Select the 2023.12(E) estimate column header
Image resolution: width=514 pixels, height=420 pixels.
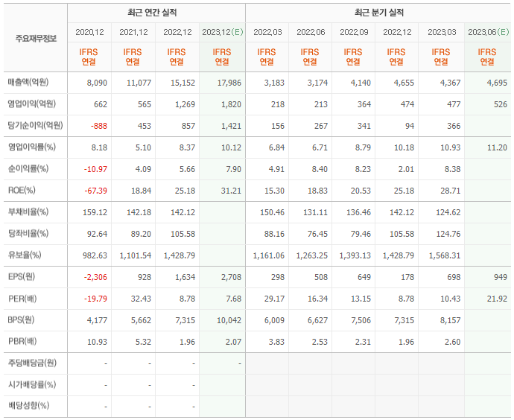pyautogui.click(x=222, y=32)
